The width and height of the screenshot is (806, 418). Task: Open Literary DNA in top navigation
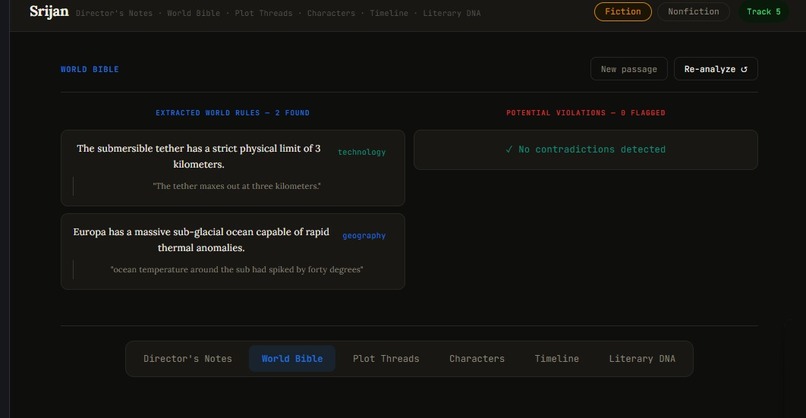[452, 13]
